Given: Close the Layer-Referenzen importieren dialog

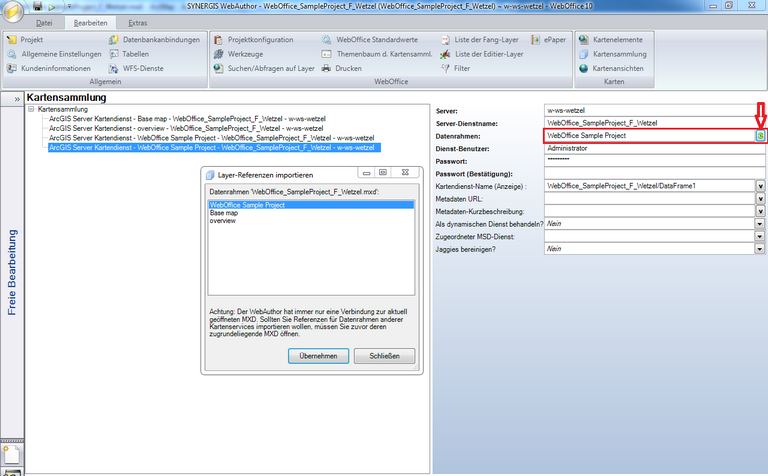Looking at the screenshot, I should pyautogui.click(x=405, y=172).
